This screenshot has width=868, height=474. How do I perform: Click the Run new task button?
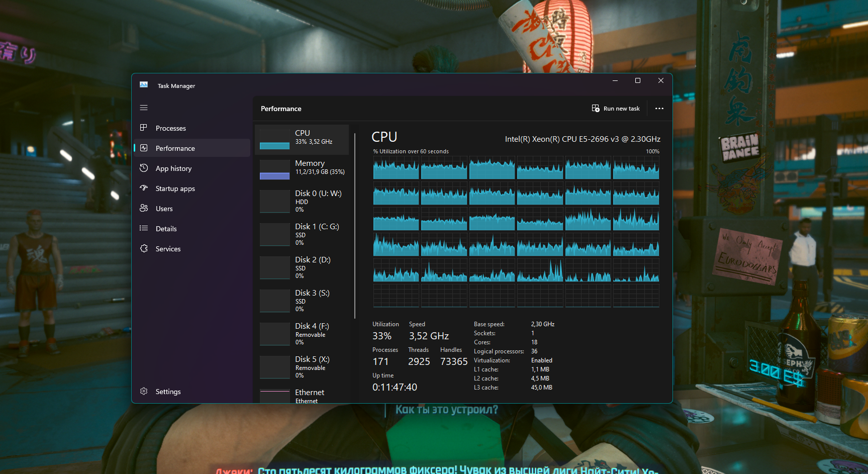616,109
